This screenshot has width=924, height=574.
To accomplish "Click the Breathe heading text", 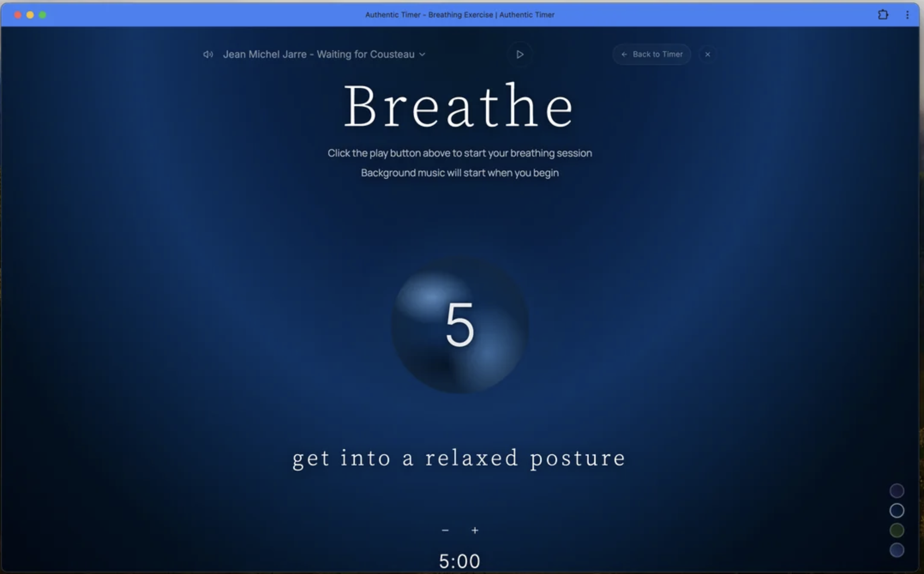I will click(459, 106).
